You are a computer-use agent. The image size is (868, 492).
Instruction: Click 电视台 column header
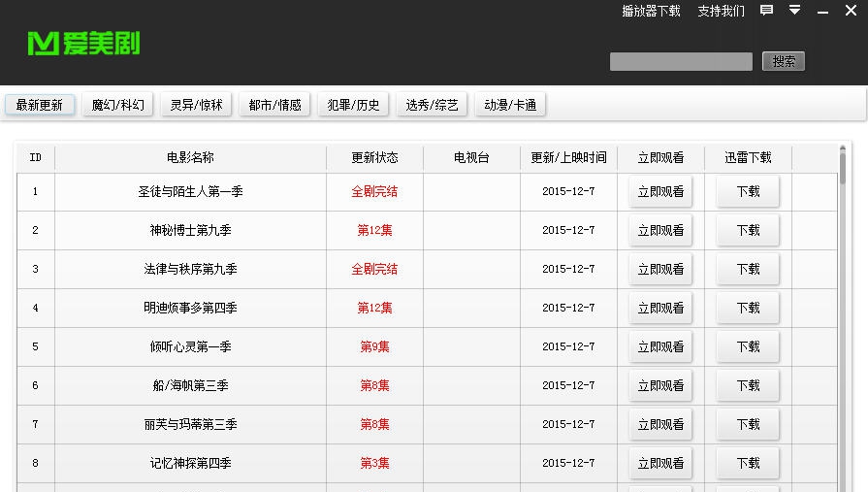coord(471,158)
